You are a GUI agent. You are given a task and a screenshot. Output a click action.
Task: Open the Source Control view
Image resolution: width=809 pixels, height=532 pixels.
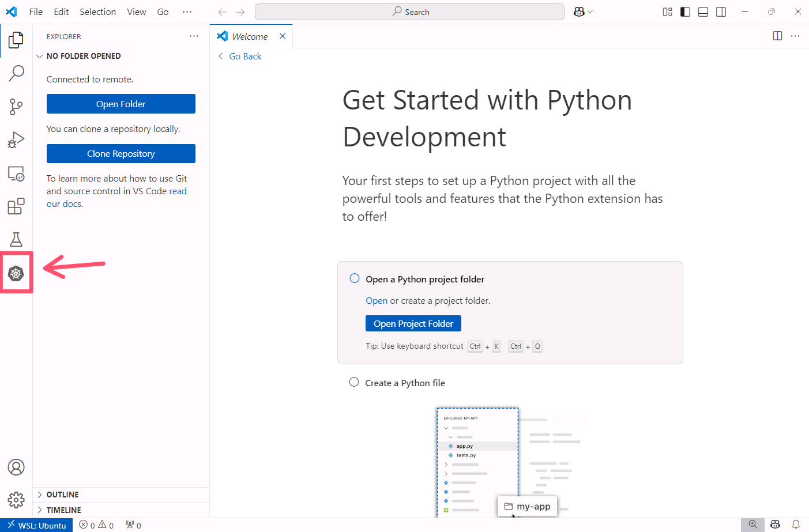point(16,106)
